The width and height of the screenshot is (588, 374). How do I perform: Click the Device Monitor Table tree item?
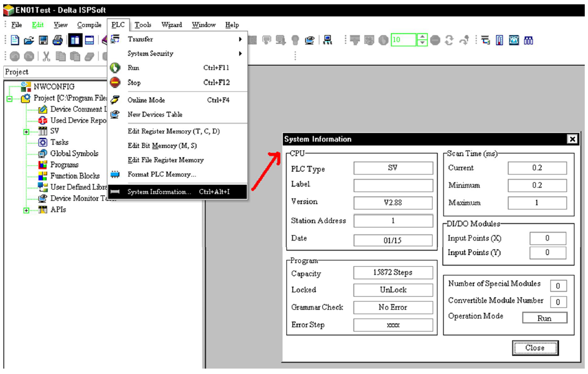pyautogui.click(x=79, y=198)
